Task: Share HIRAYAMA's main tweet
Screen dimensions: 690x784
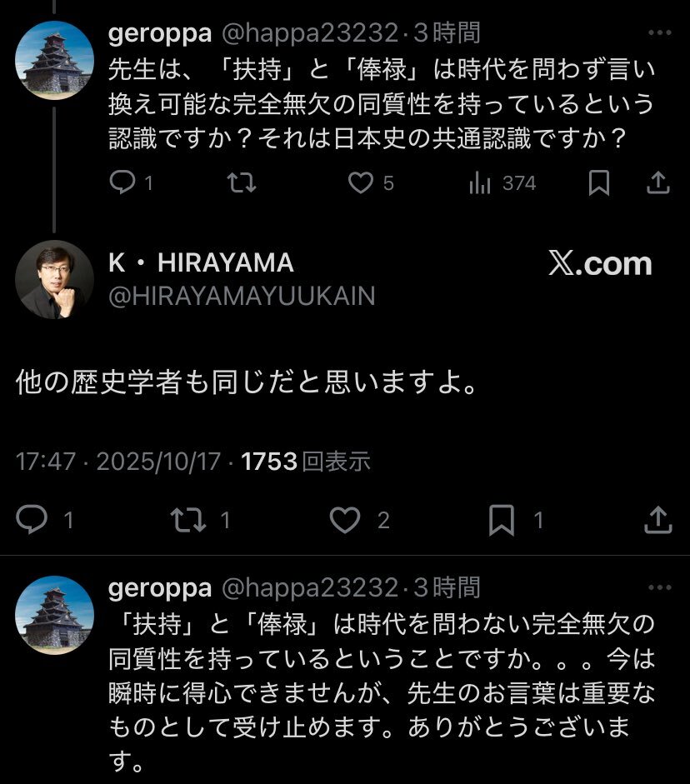Action: click(x=658, y=521)
